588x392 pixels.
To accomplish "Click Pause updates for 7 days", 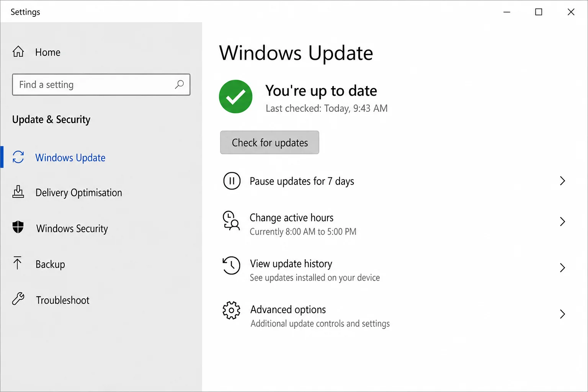I will 302,181.
